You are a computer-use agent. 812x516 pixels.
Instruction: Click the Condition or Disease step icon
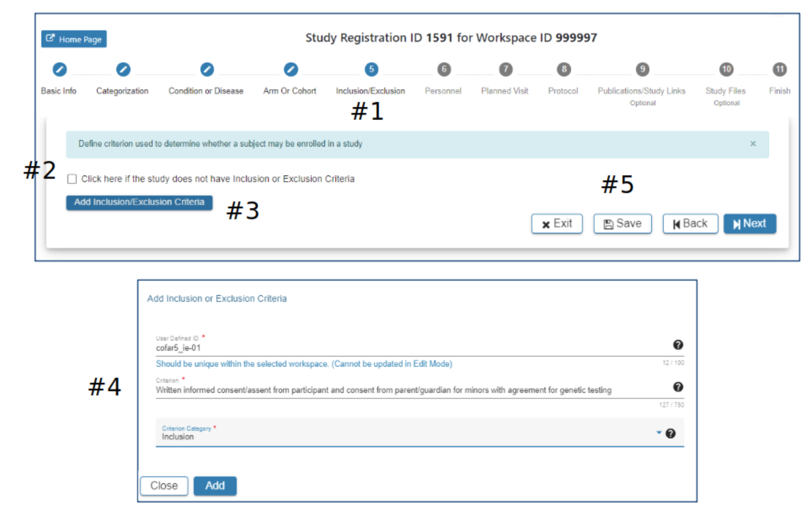(207, 70)
